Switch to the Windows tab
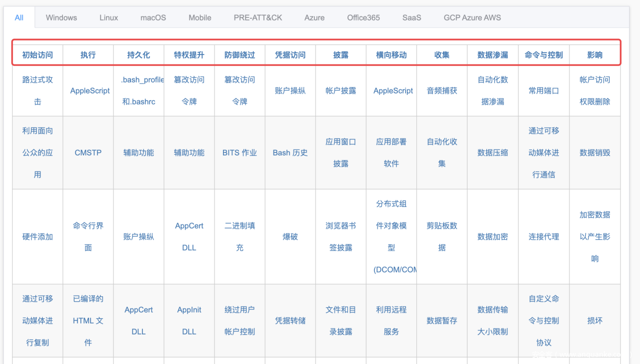This screenshot has height=364, width=640. click(x=61, y=17)
